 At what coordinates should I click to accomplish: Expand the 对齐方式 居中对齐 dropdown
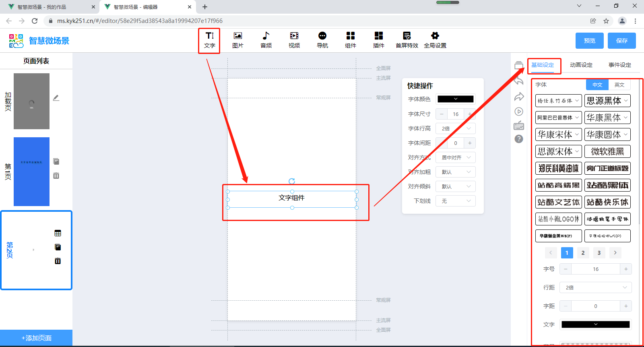tap(455, 157)
